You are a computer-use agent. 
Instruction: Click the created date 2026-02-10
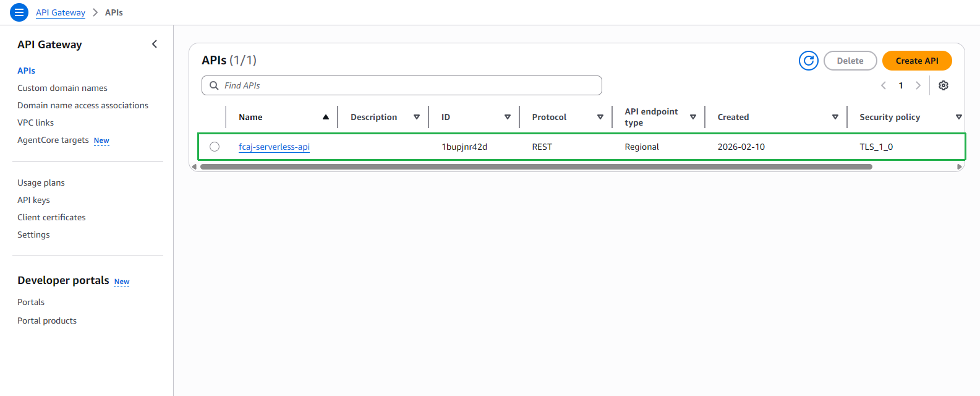point(741,147)
